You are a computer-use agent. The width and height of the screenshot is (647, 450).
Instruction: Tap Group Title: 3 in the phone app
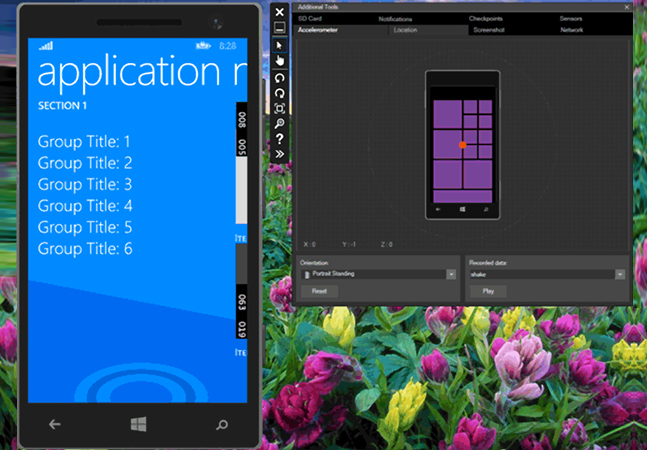point(85,184)
